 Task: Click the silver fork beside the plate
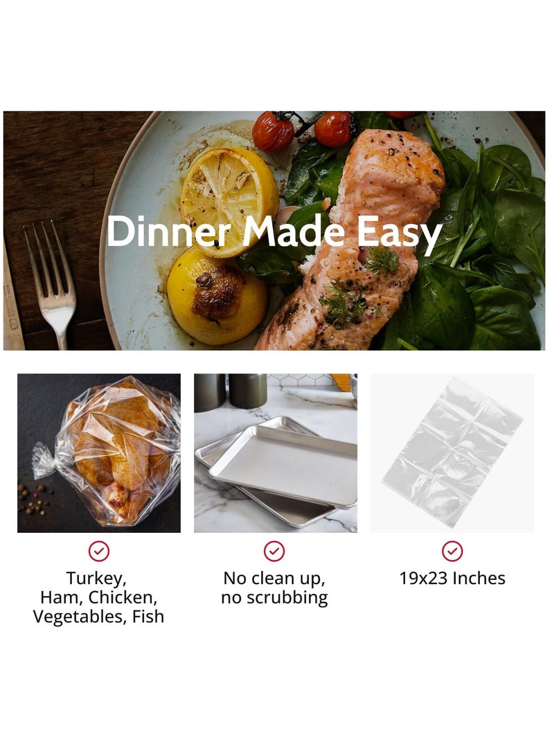tap(51, 284)
